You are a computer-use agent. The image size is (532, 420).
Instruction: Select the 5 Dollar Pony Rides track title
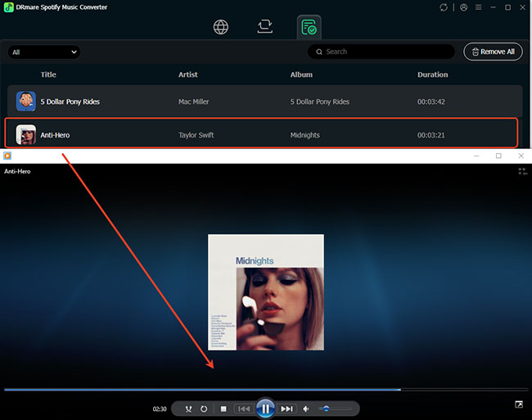pos(70,102)
